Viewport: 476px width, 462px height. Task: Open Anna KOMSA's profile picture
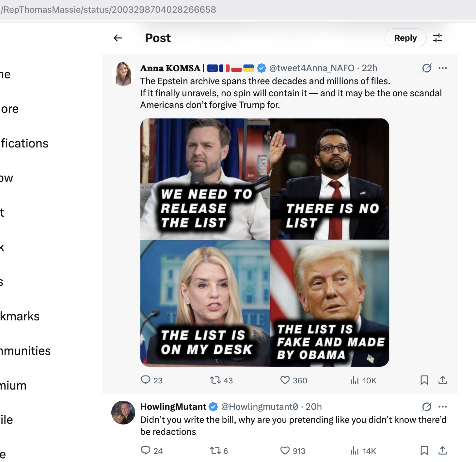pyautogui.click(x=123, y=74)
